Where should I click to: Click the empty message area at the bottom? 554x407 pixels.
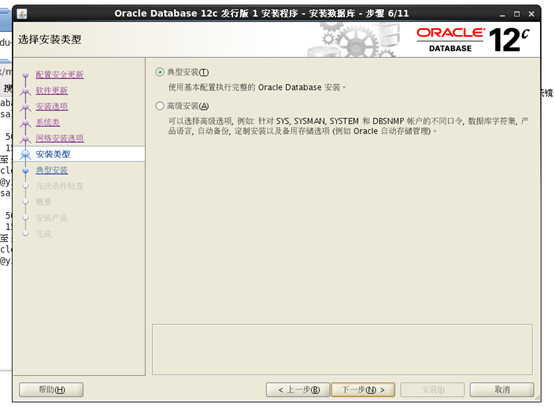(342, 349)
